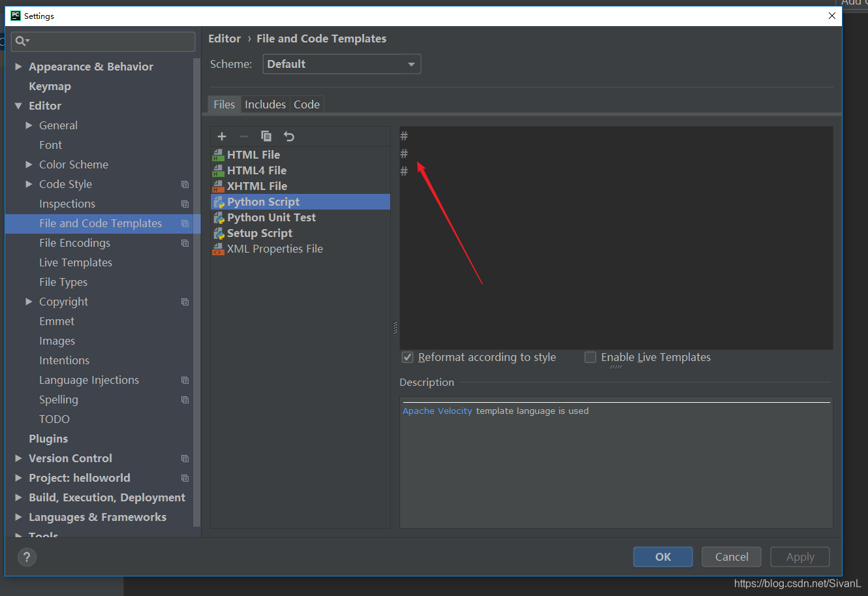Click the Cancel button

pyautogui.click(x=732, y=557)
